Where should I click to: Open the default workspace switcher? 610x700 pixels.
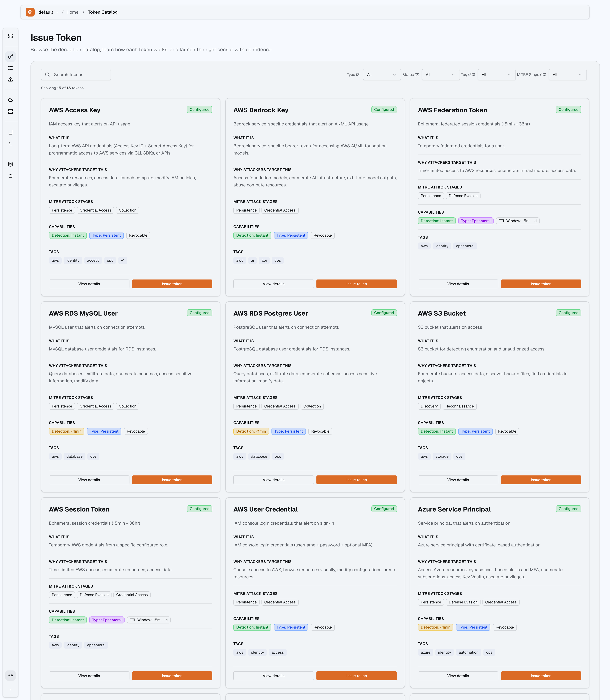coord(48,12)
